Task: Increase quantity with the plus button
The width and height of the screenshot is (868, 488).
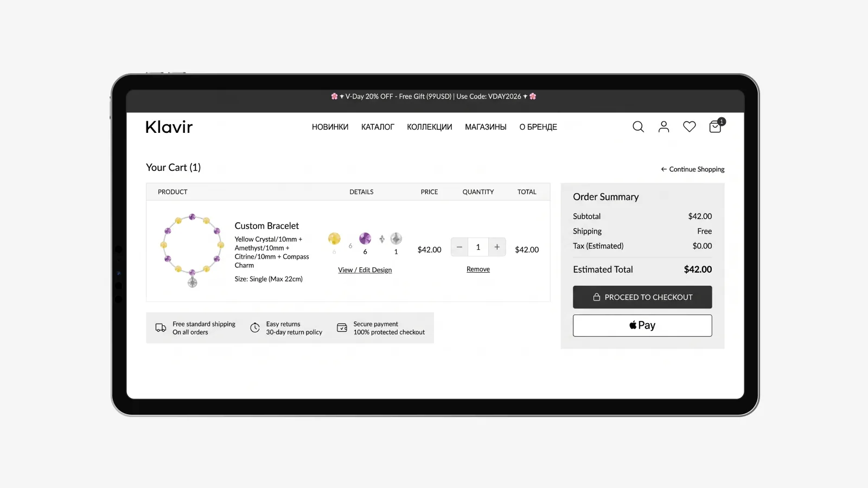Action: click(497, 247)
